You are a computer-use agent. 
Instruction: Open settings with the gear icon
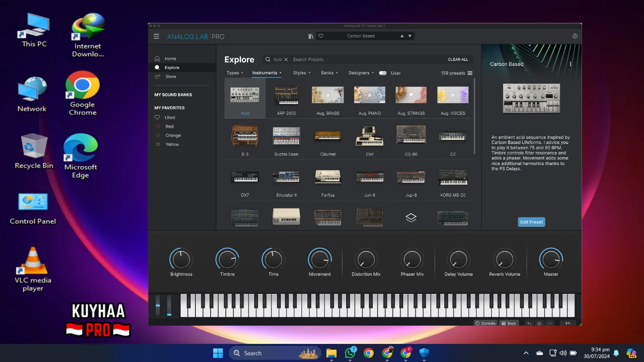tap(575, 36)
